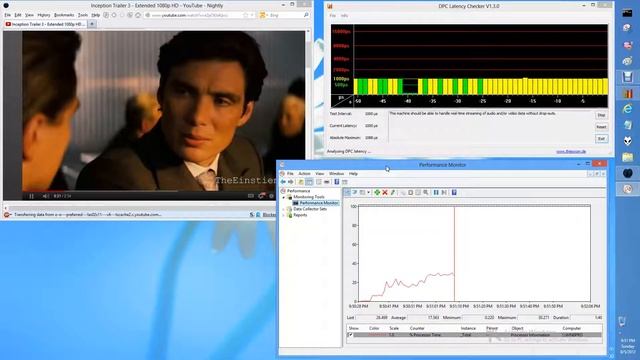Open Info menu in DPC Latency Checker

click(344, 16)
